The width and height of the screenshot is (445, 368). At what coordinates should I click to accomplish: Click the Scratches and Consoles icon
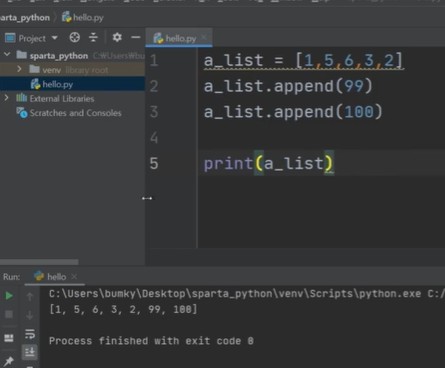click(x=22, y=113)
